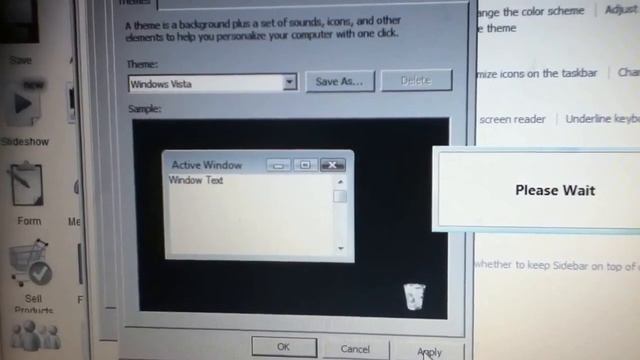Open the color scheme link in background window
Screen dimensions: 640x360
coord(530,11)
